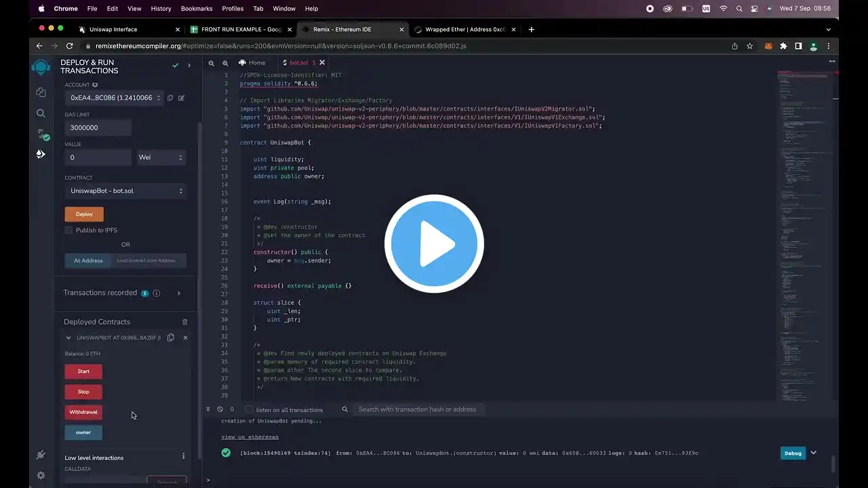Open the Remix settings gear icon

point(41,476)
